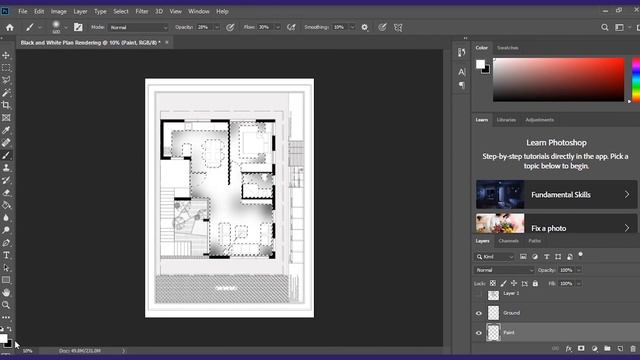Image resolution: width=640 pixels, height=360 pixels.
Task: Select the Zoom tool
Action: point(6,305)
